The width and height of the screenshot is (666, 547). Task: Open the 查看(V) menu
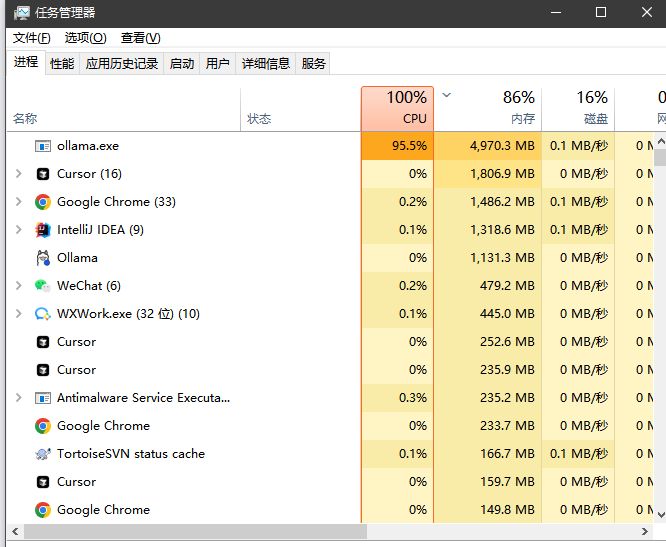point(141,38)
